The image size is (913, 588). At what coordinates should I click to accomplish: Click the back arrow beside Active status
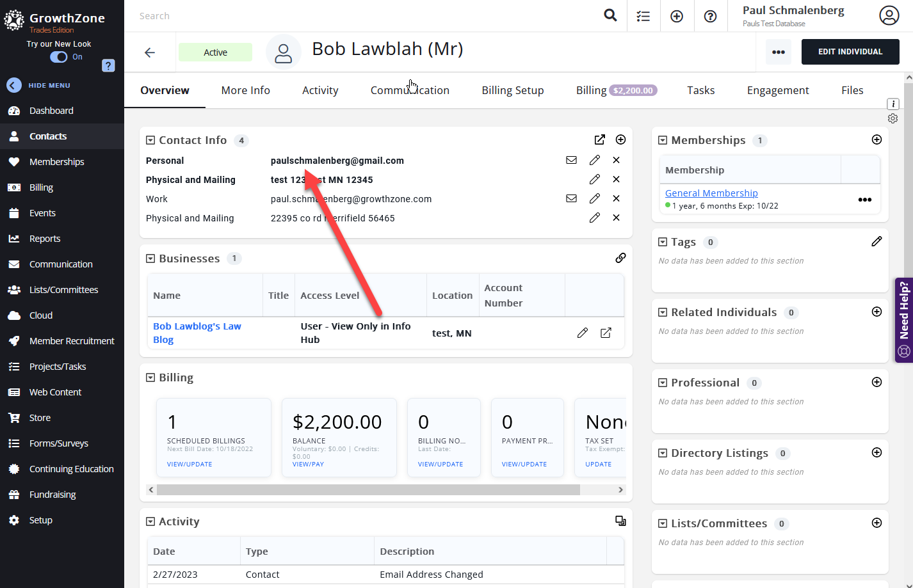tap(150, 52)
